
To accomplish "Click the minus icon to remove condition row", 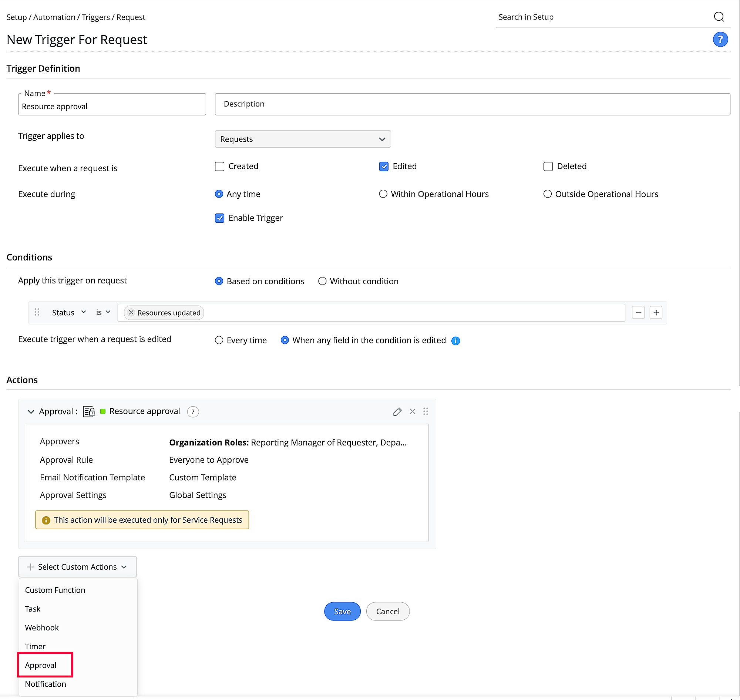I will tap(638, 313).
